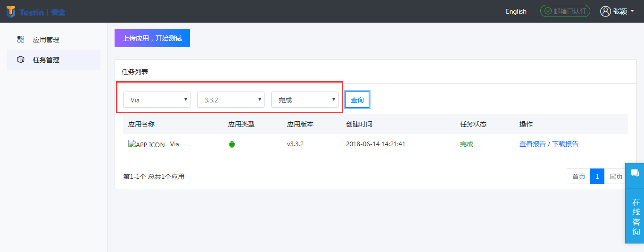Click the email verified checkmark icon
Viewport: 644px width, 252px height.
tap(548, 11)
